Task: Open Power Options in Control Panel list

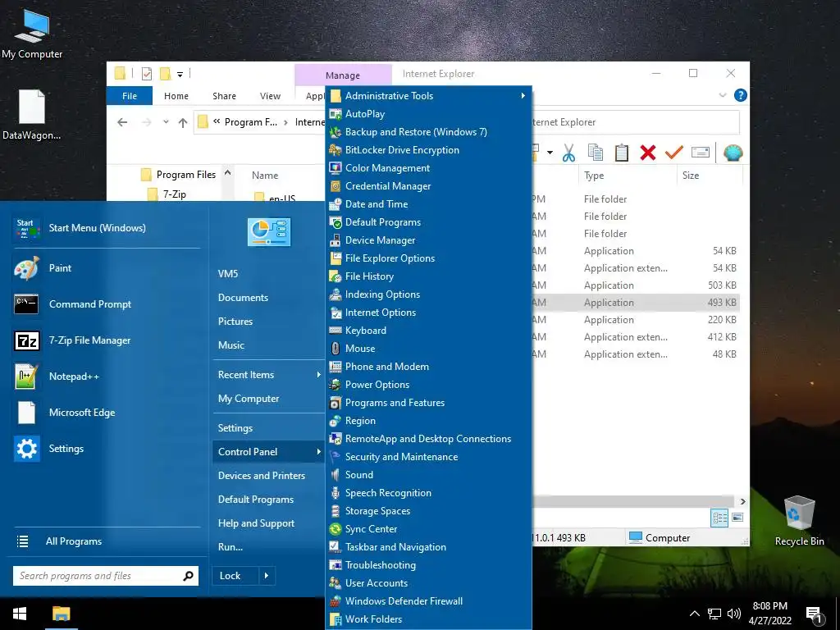Action: (x=428, y=385)
